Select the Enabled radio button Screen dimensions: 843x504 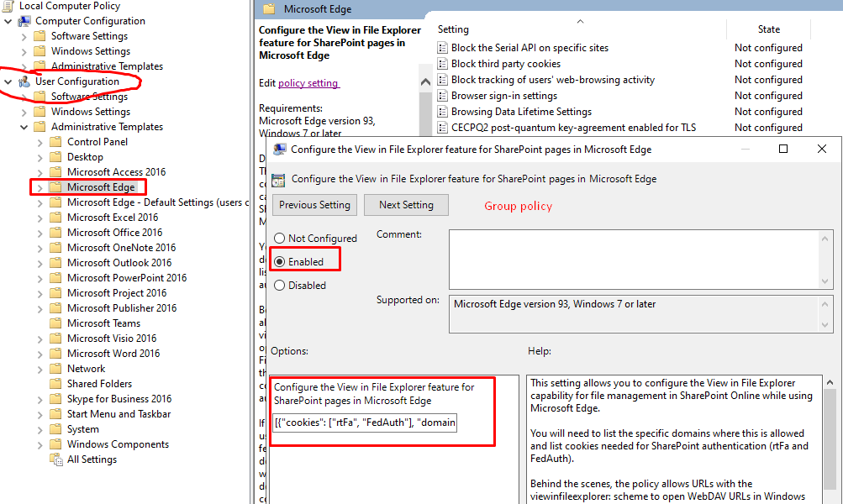click(x=278, y=260)
